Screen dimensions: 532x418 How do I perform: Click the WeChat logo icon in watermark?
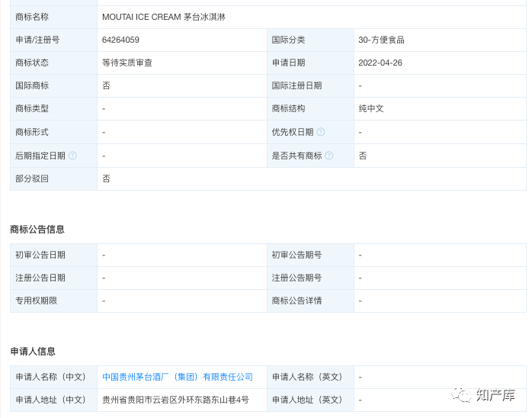point(461,394)
